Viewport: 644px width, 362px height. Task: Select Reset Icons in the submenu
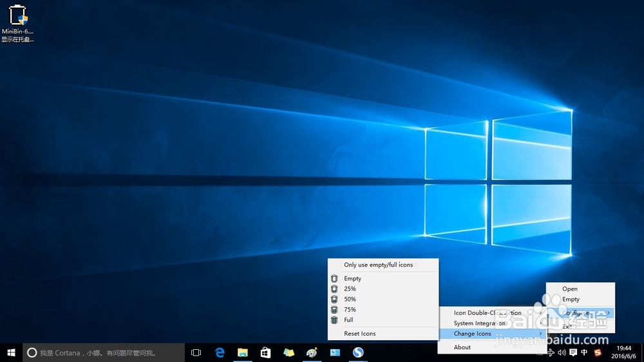[x=383, y=333]
